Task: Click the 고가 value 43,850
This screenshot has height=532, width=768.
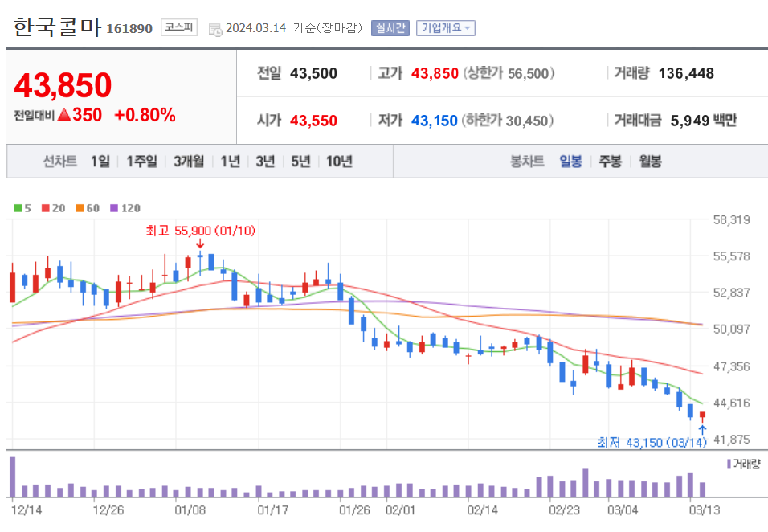Action: coord(435,73)
